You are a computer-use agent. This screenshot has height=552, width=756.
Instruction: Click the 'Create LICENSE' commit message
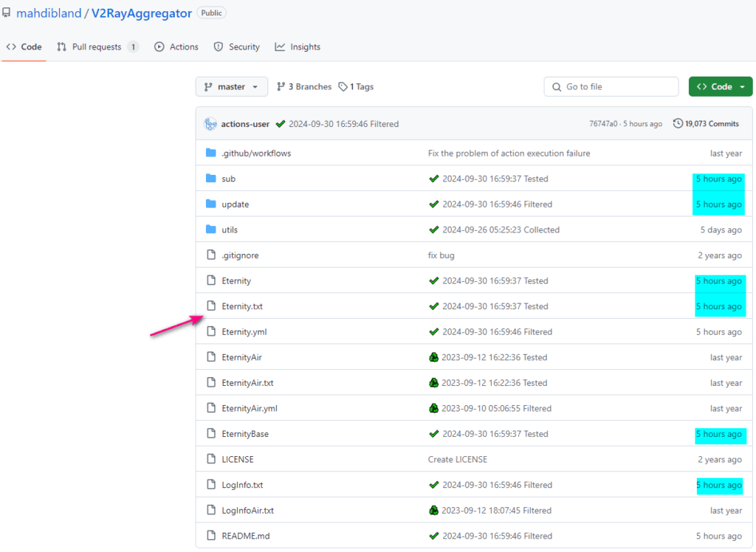coord(458,460)
